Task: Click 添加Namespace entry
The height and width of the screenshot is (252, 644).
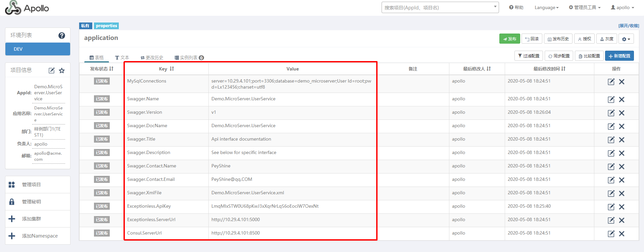Action: [x=38, y=236]
